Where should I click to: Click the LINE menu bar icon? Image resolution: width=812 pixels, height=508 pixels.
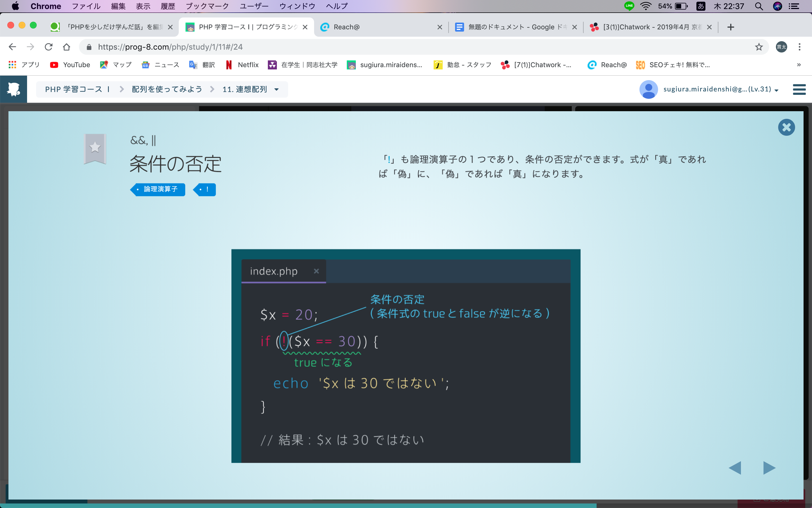tap(629, 6)
